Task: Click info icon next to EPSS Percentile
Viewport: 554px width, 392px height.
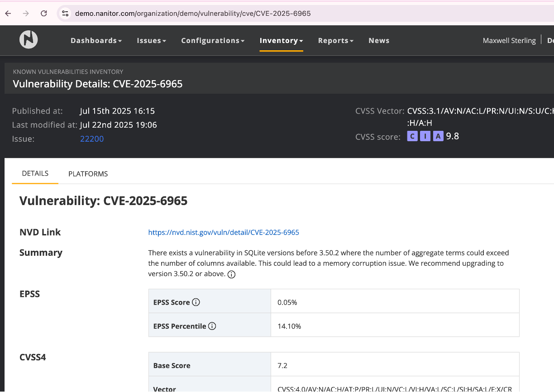Action: pyautogui.click(x=212, y=326)
